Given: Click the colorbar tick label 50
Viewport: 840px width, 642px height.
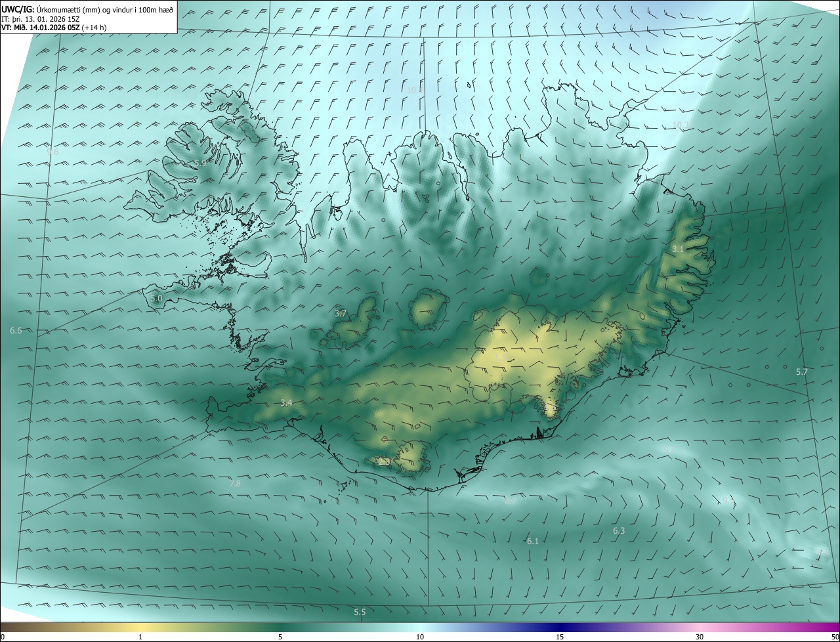Looking at the screenshot, I should tap(835, 637).
